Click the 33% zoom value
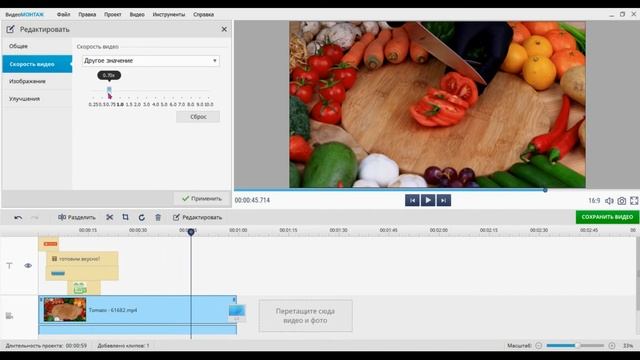 click(628, 346)
